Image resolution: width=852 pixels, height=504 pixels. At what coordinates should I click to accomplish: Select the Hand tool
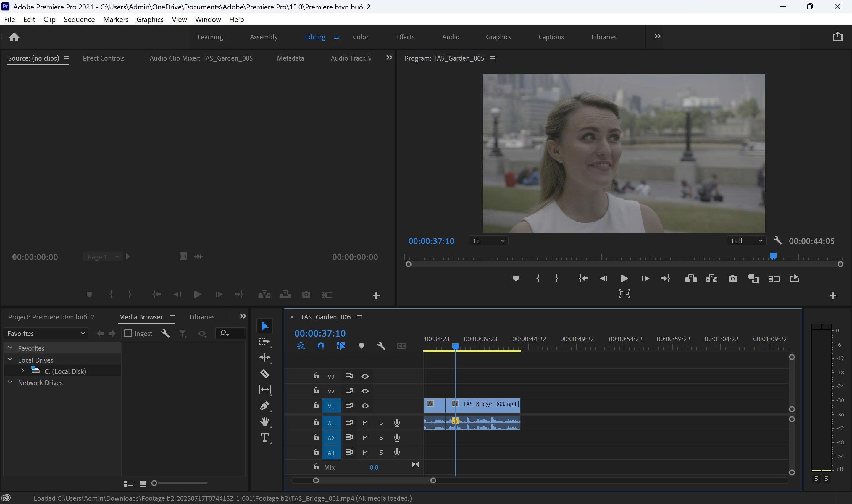tap(264, 421)
